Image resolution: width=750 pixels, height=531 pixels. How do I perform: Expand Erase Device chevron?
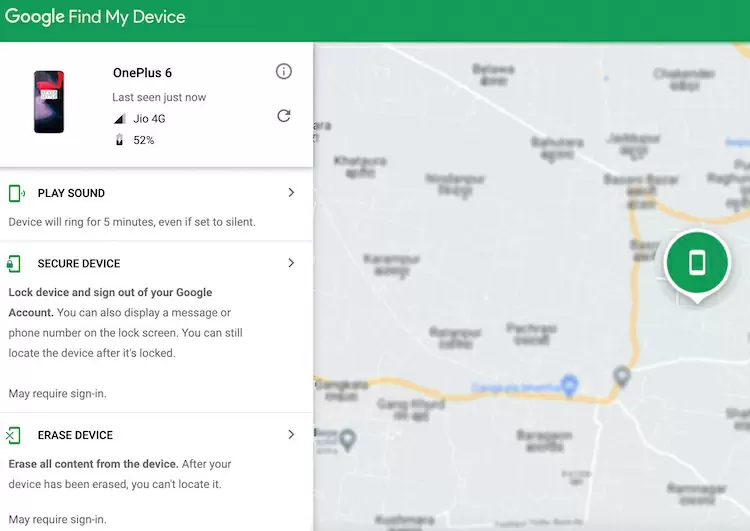pos(291,434)
